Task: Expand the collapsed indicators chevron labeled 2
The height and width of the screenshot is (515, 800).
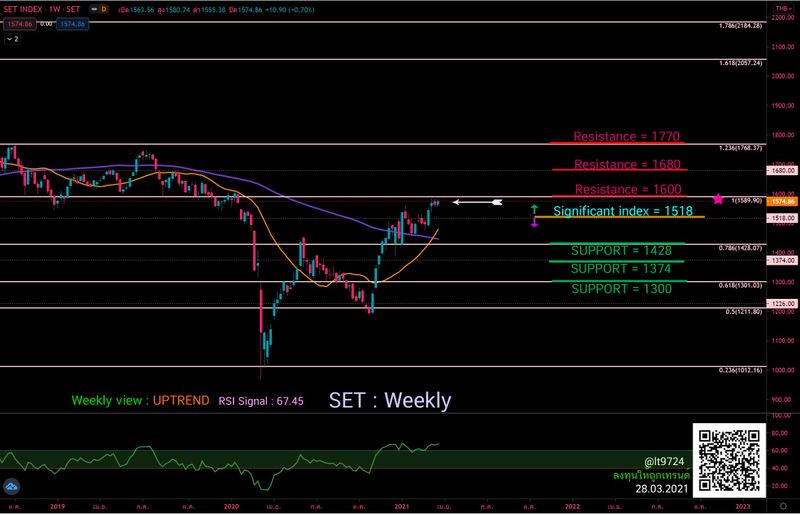Action: [13, 39]
